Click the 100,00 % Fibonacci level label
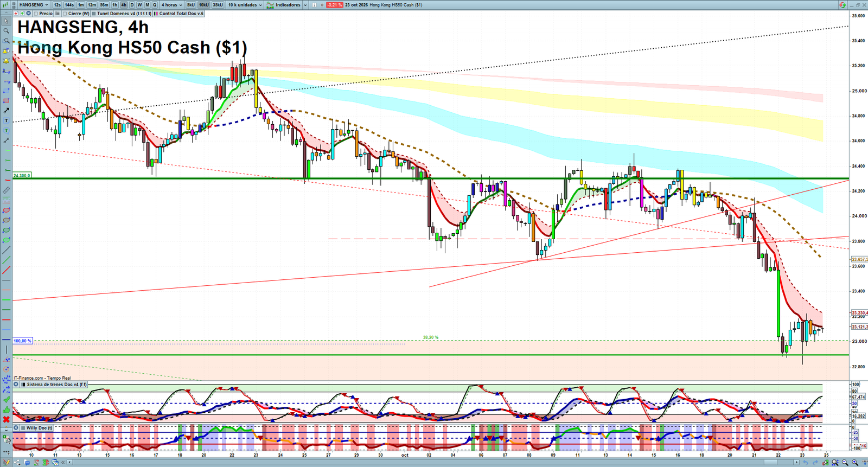Image resolution: width=868 pixels, height=467 pixels. click(x=22, y=341)
